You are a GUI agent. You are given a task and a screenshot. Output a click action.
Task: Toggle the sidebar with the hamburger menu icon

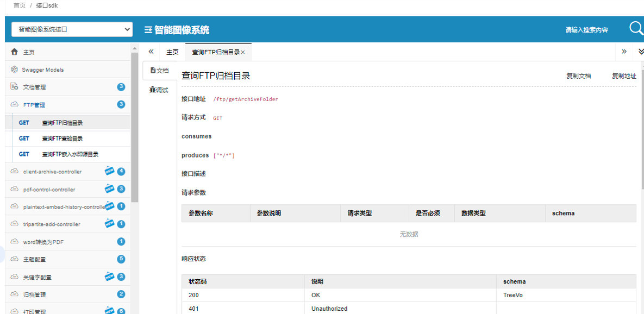coord(148,30)
